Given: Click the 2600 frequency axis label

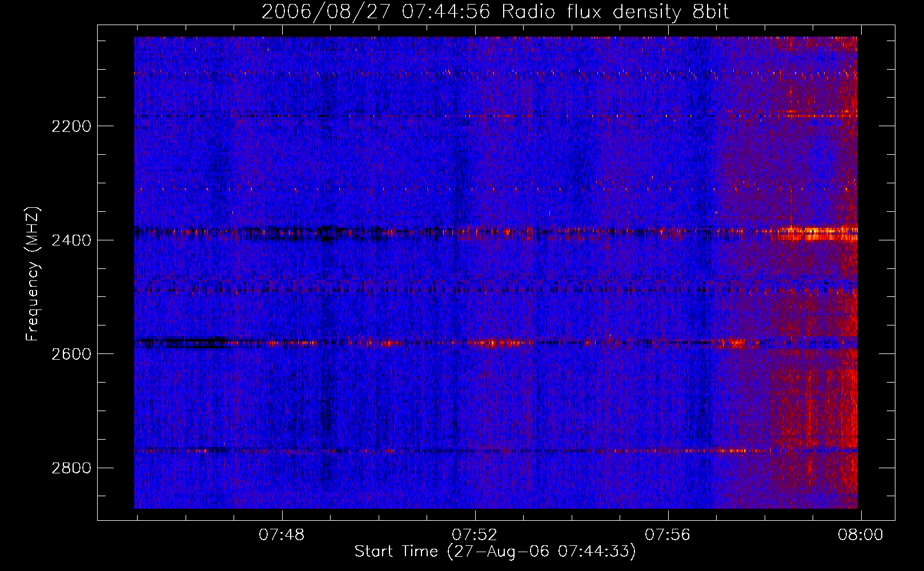Looking at the screenshot, I should (71, 354).
